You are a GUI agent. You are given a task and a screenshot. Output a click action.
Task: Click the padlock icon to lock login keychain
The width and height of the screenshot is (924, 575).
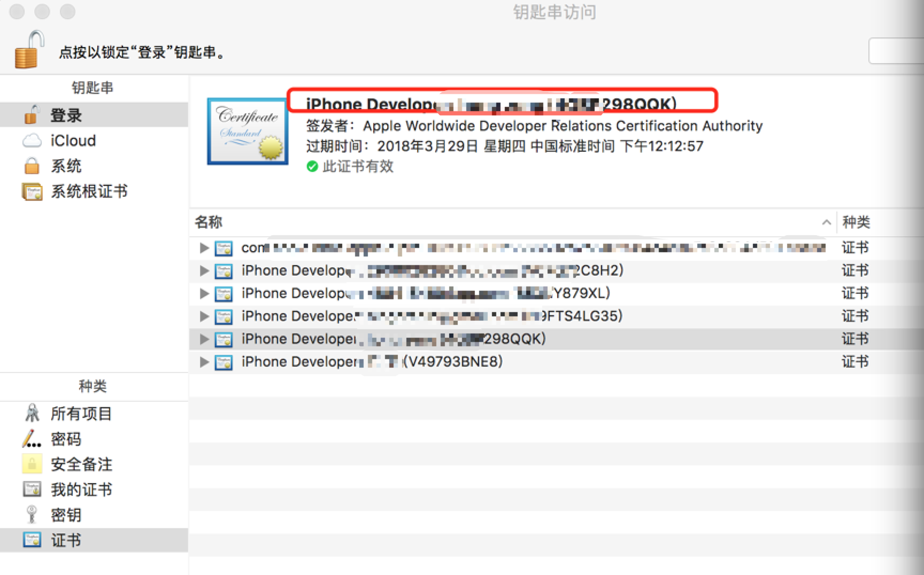[29, 50]
